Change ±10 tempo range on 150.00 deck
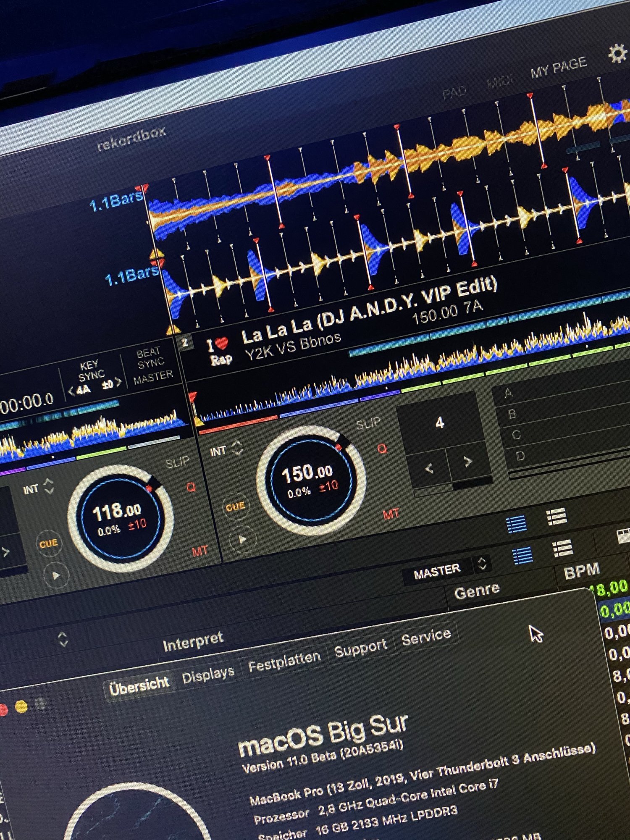 [328, 486]
